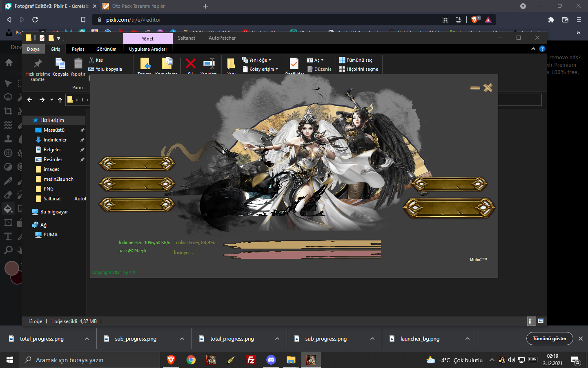This screenshot has width=588, height=368.
Task: Select the Pixlr text tool
Action: (8, 236)
